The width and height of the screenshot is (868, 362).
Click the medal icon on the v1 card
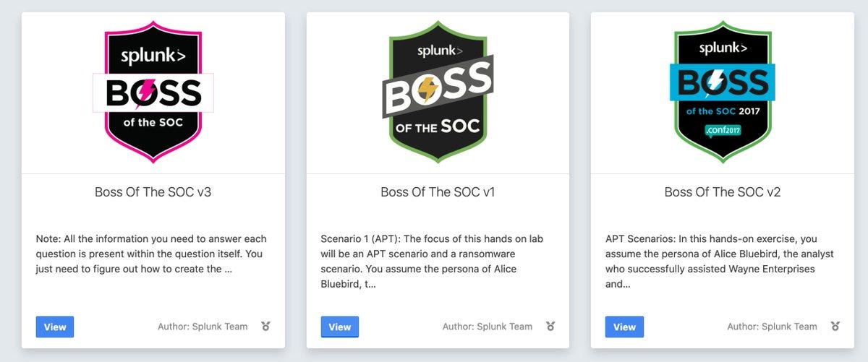[x=550, y=327]
